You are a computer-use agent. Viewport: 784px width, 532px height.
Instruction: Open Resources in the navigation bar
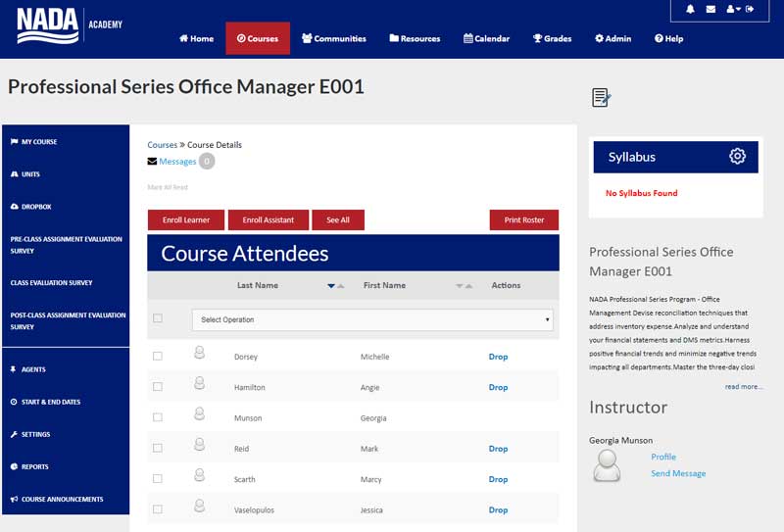coord(415,38)
